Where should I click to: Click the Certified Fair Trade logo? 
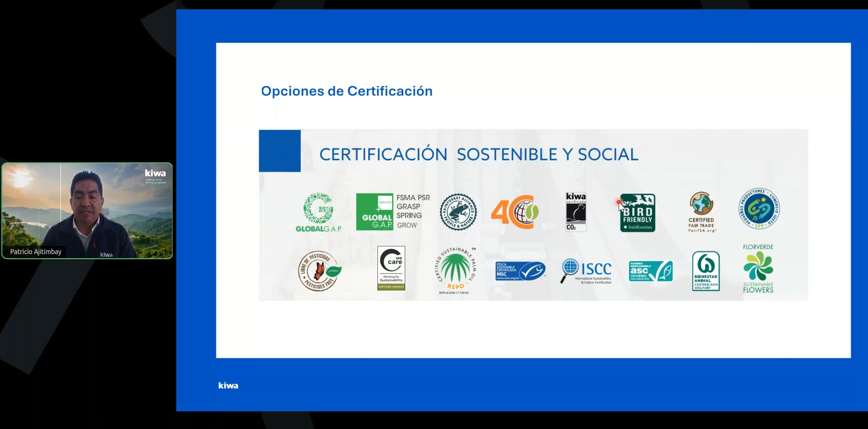(x=701, y=212)
